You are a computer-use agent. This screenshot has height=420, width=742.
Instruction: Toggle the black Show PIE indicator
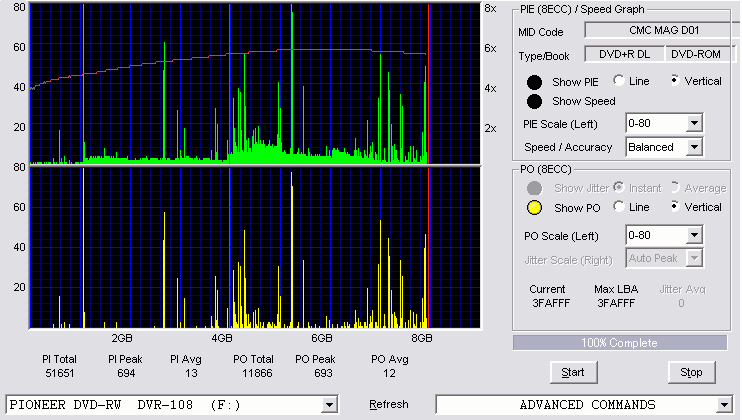(x=534, y=82)
